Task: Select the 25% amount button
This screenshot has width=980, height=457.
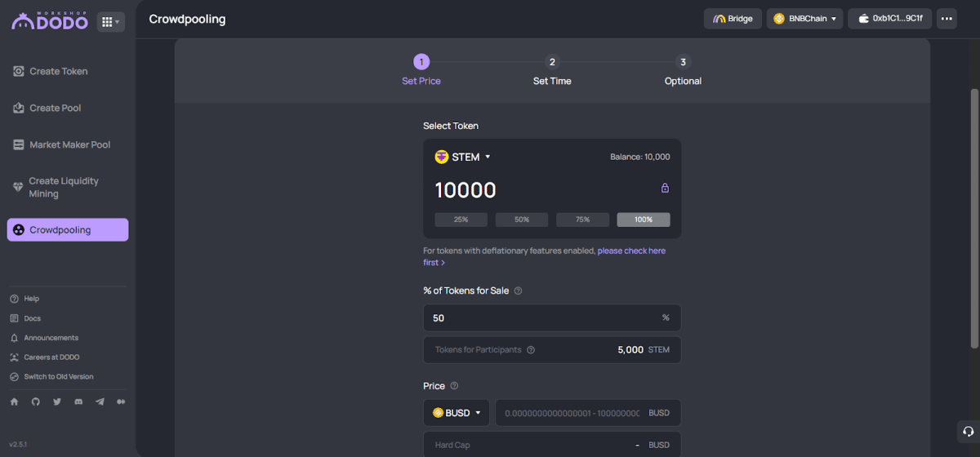Action: (x=461, y=220)
